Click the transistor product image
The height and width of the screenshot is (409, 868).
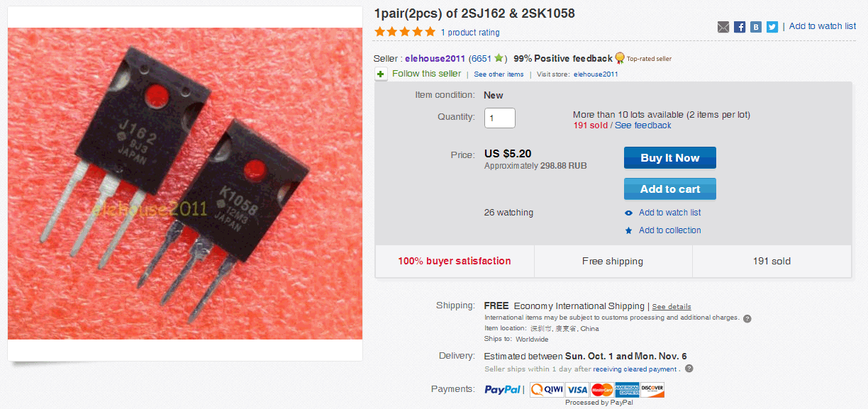185,184
